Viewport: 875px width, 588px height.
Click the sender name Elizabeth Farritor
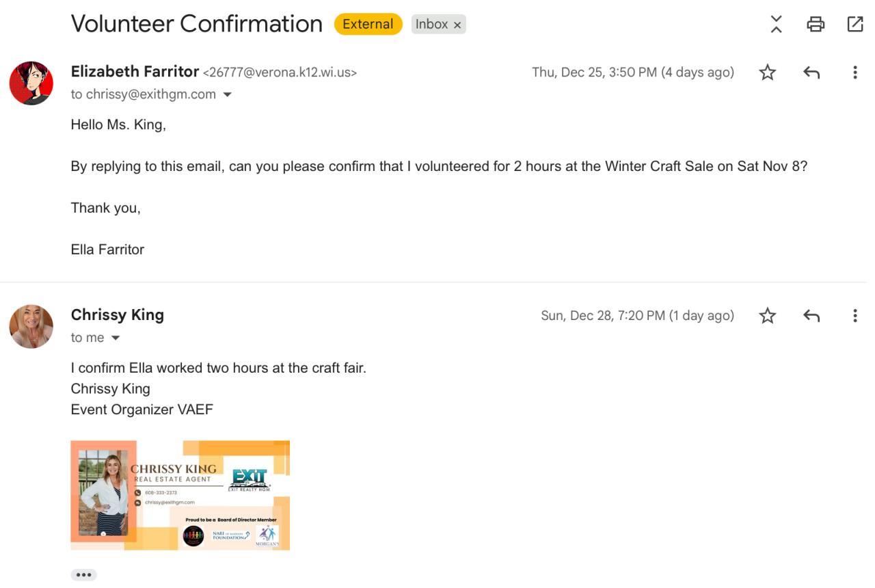135,72
